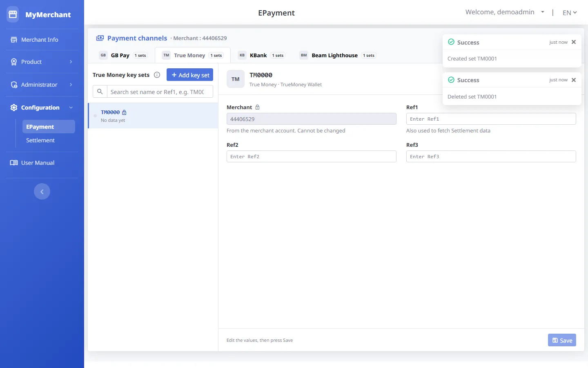Click the lock icon next to TM0000 in list
Viewport: 588px width, 368px height.
[x=124, y=112]
